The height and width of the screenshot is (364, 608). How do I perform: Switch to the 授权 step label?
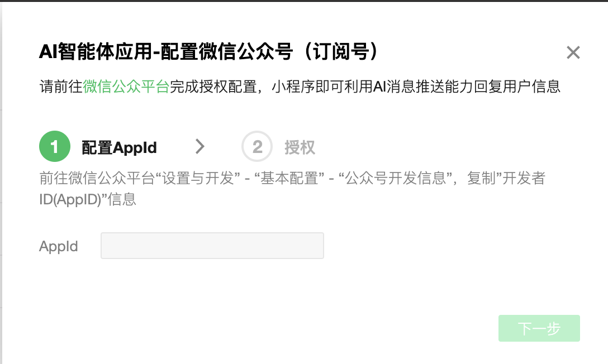coord(300,147)
